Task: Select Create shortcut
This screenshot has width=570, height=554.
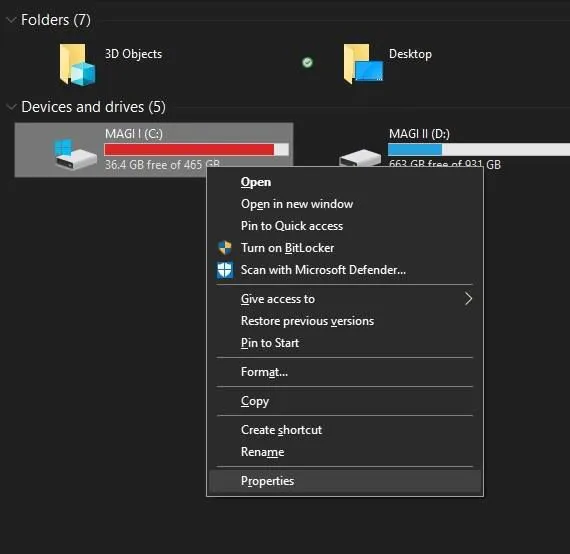Action: 345,430
